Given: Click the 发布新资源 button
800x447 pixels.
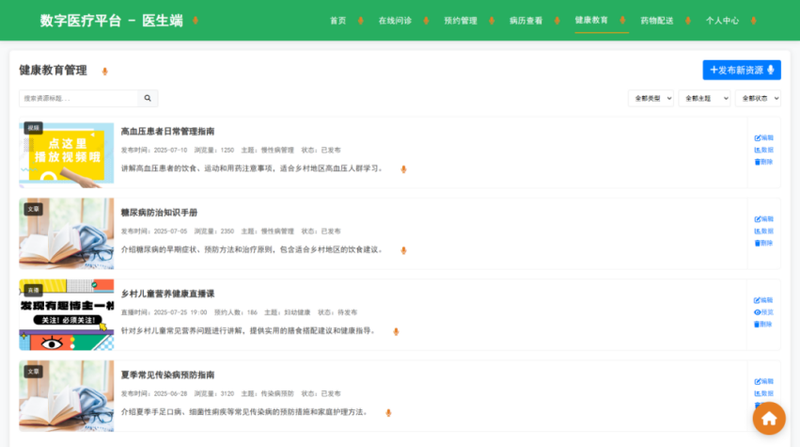Looking at the screenshot, I should (741, 70).
